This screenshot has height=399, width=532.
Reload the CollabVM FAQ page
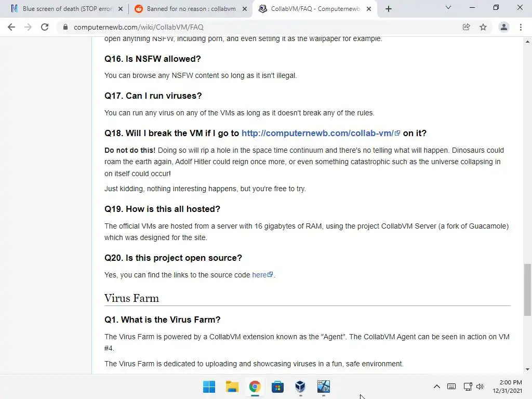[x=45, y=27]
